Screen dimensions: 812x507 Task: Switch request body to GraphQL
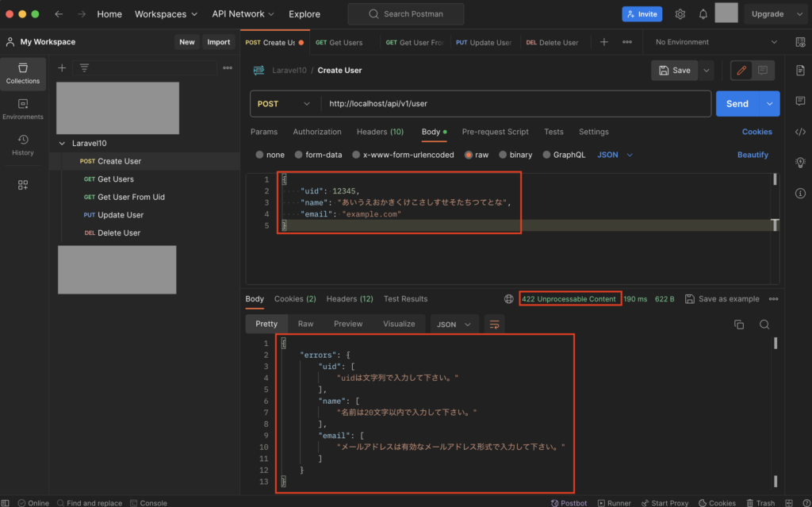point(564,155)
